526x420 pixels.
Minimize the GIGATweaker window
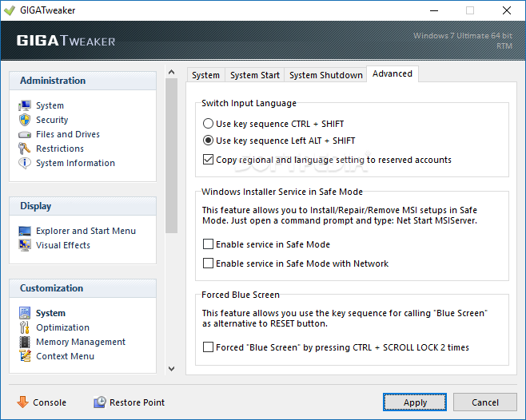click(434, 10)
